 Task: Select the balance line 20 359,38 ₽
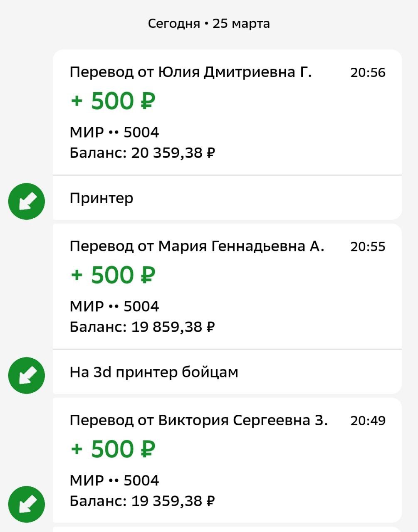point(142,153)
